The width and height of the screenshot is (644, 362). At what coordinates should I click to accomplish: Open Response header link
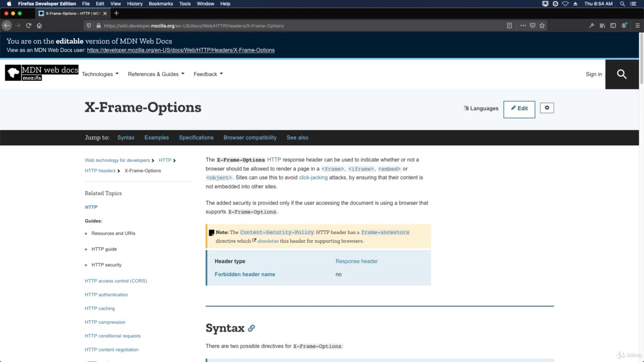(357, 261)
